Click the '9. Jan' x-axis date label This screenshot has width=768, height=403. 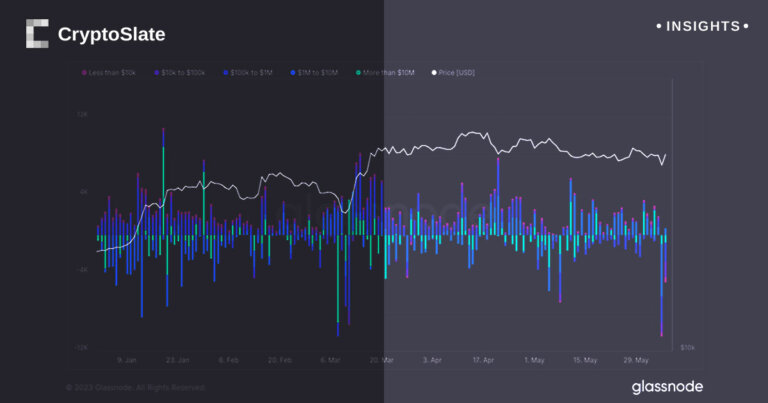click(126, 360)
